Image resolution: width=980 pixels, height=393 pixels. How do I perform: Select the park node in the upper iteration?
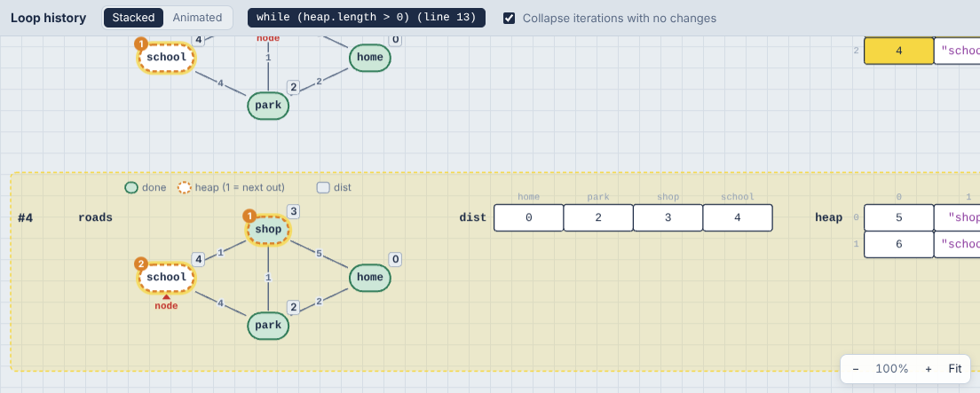tap(269, 106)
